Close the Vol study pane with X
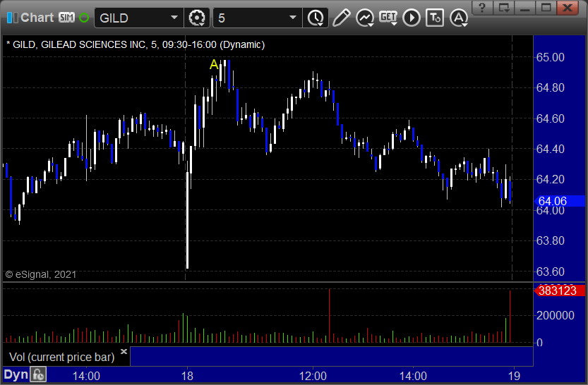 (124, 351)
